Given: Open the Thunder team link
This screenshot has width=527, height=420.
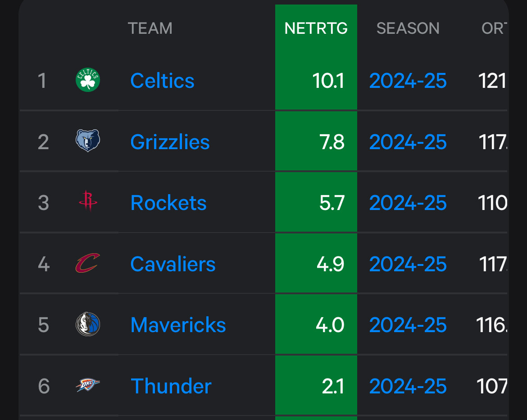Looking at the screenshot, I should pyautogui.click(x=171, y=386).
